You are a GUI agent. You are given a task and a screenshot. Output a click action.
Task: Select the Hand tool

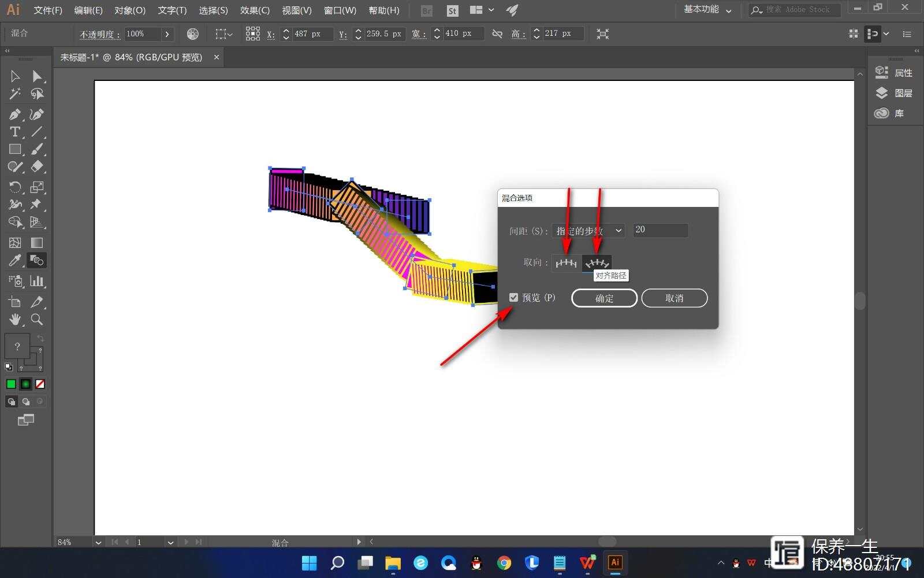(x=15, y=319)
